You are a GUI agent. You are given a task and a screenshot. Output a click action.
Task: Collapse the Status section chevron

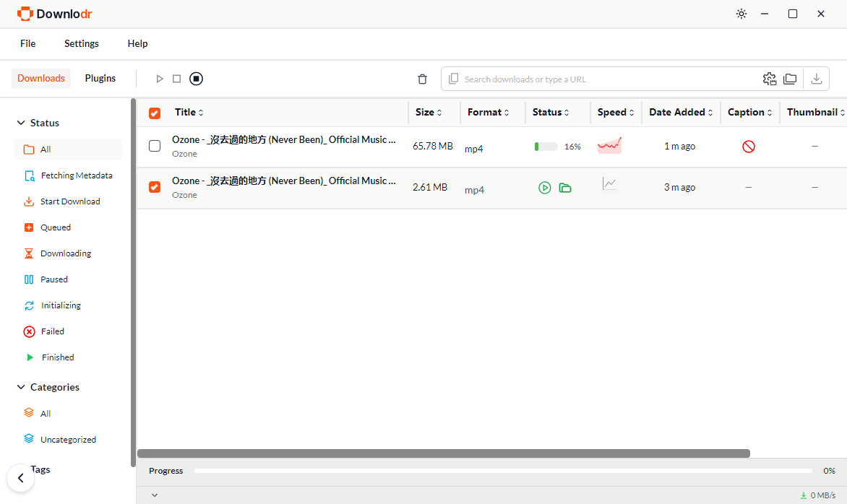coord(21,123)
